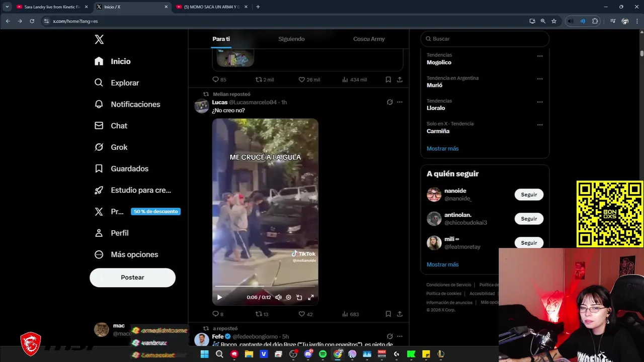Open Spotify from taskbar
Image resolution: width=644 pixels, height=362 pixels.
323,354
